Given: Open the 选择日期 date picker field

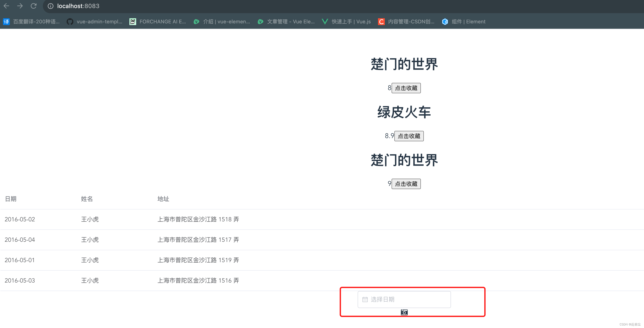Looking at the screenshot, I should tap(404, 300).
